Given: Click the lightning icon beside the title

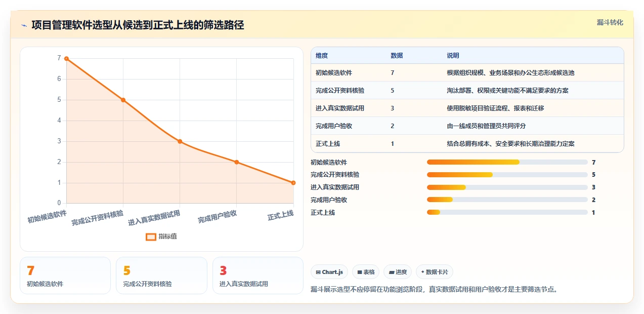Looking at the screenshot, I should pos(24,25).
